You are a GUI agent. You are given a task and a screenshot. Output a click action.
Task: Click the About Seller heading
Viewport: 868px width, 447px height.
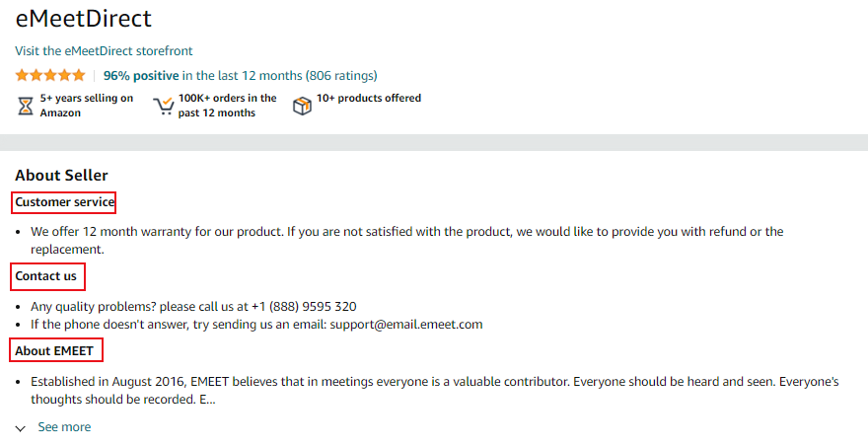pos(61,175)
